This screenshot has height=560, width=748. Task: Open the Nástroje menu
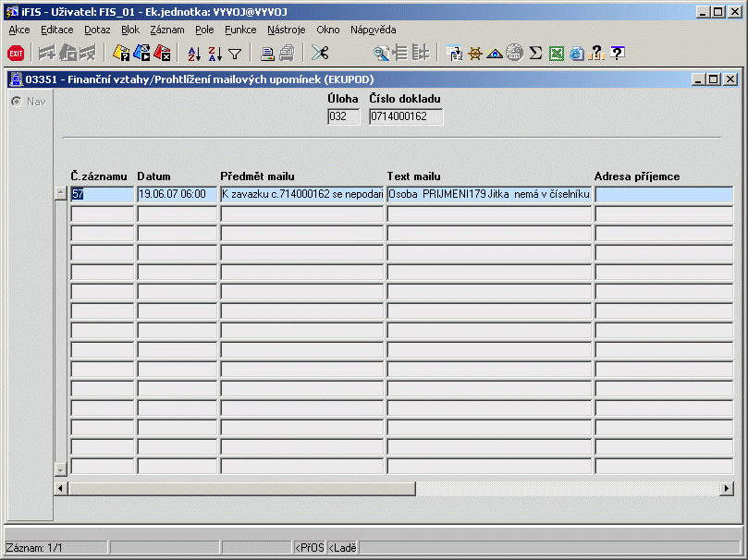287,30
